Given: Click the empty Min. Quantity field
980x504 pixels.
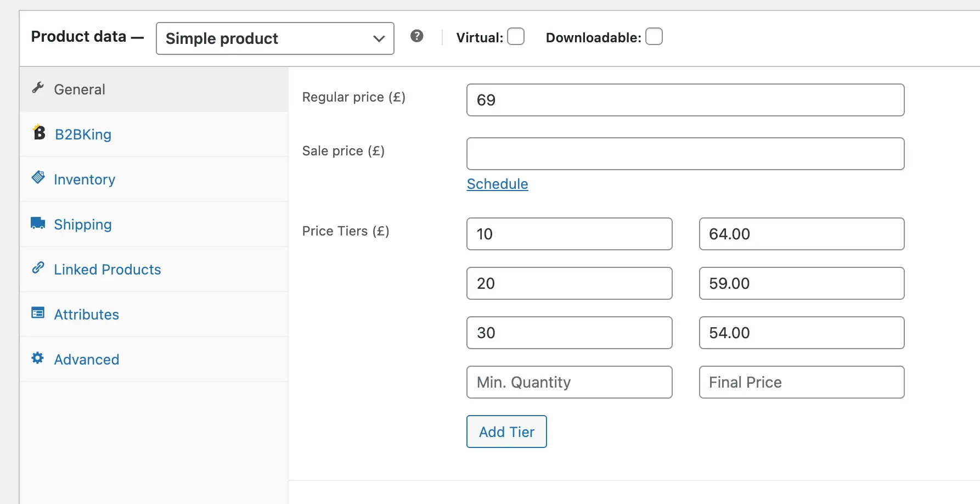Looking at the screenshot, I should [569, 382].
